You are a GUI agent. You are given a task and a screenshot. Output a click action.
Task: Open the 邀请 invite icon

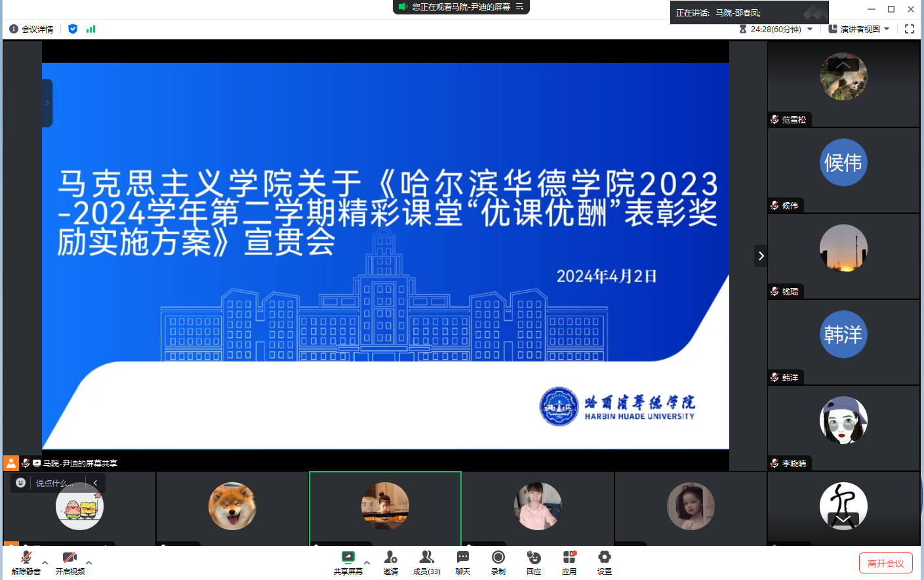391,562
